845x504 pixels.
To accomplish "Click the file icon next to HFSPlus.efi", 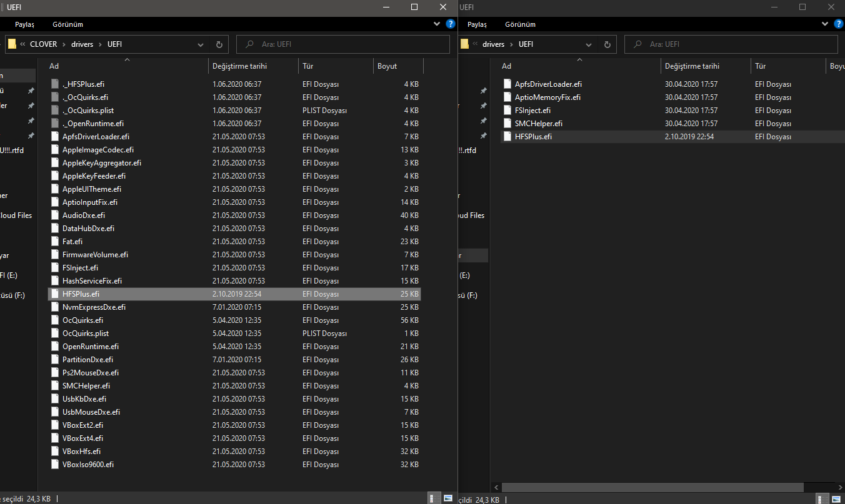I will (x=55, y=294).
